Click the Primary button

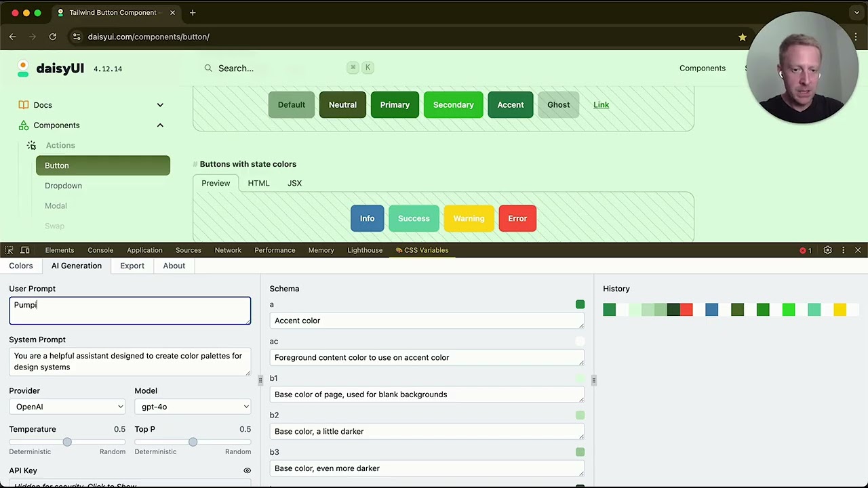tap(395, 105)
